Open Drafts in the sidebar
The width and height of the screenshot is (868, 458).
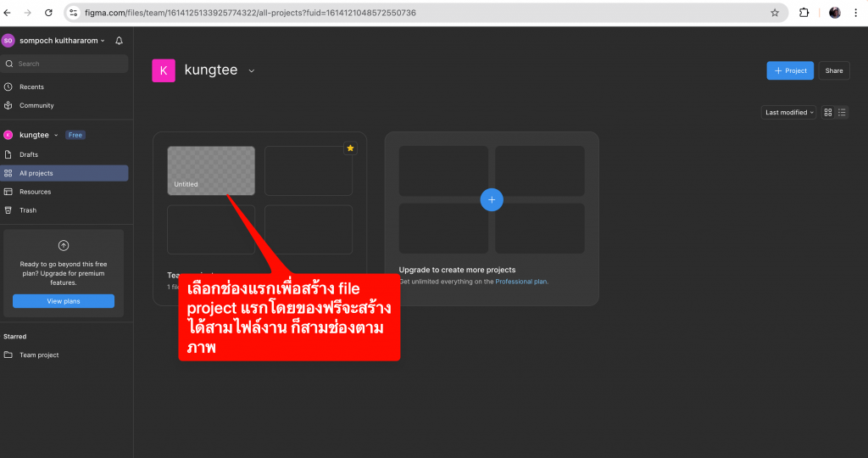(x=29, y=154)
